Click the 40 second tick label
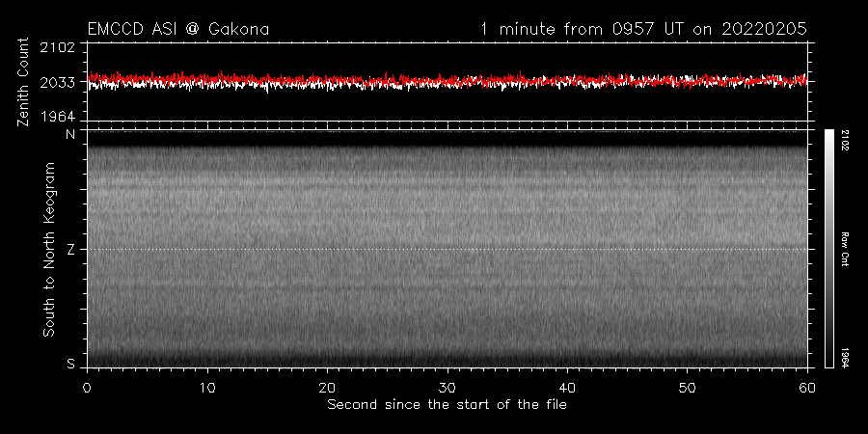Screen dimensions: 868x434 point(567,387)
